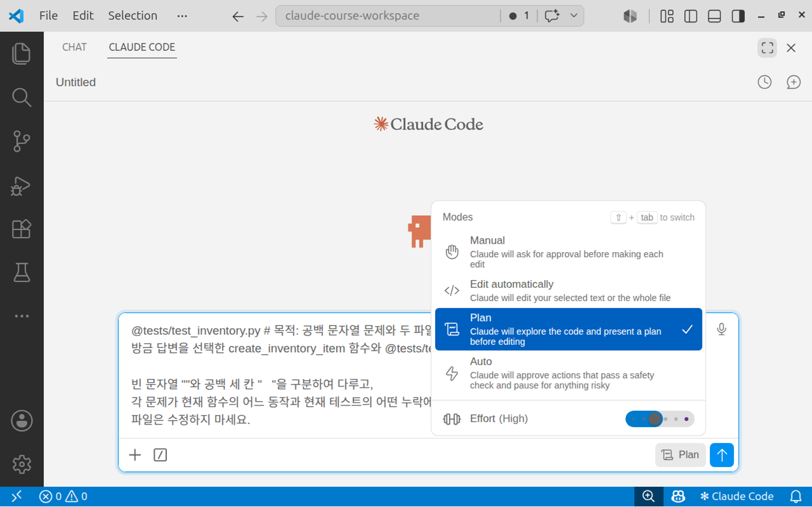Toggle the primary side bar

pyautogui.click(x=691, y=16)
